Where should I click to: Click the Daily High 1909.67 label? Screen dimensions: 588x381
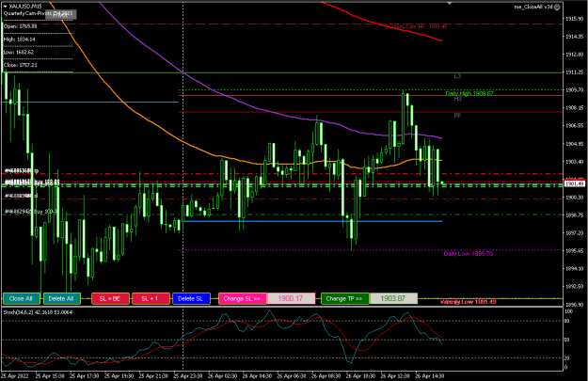coord(469,93)
